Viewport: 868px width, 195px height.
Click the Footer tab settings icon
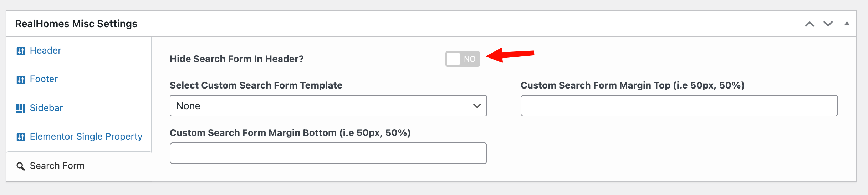[21, 80]
